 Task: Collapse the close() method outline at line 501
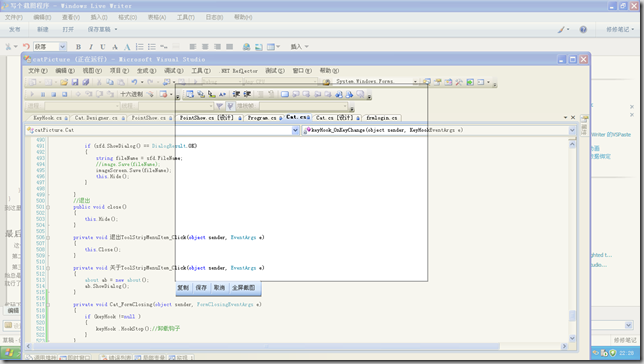[x=48, y=207]
